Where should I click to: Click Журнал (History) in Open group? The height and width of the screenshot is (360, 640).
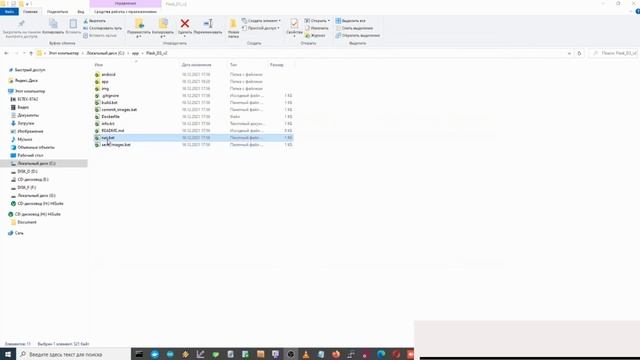click(315, 36)
